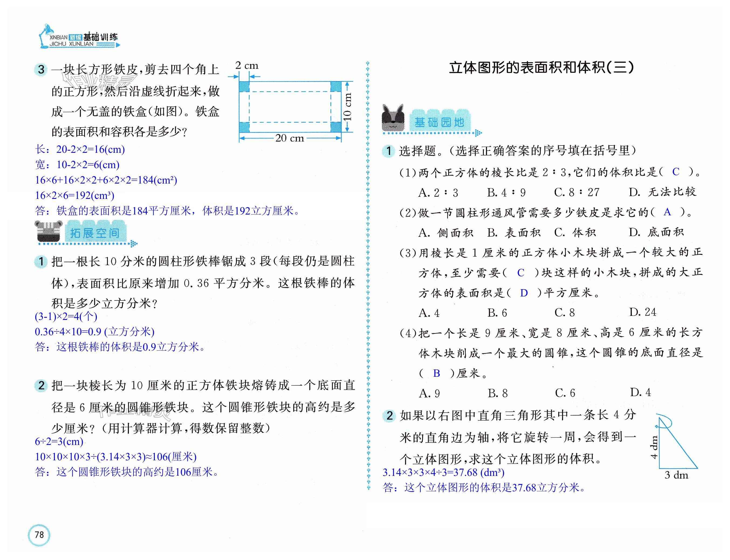Click the 基础园地 section label

(x=439, y=122)
